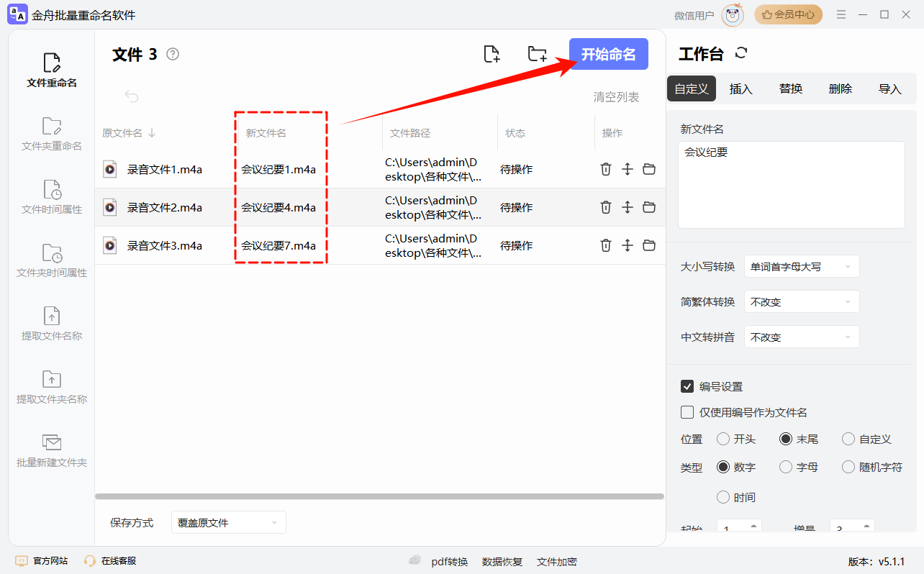The width and height of the screenshot is (924, 574).
Task: Open the 覆盖原文件 save mode dropdown
Action: 228,521
